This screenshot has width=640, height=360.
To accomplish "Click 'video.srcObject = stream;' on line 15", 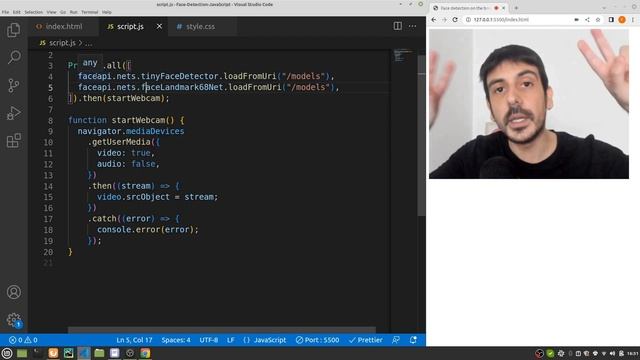I will coord(158,197).
